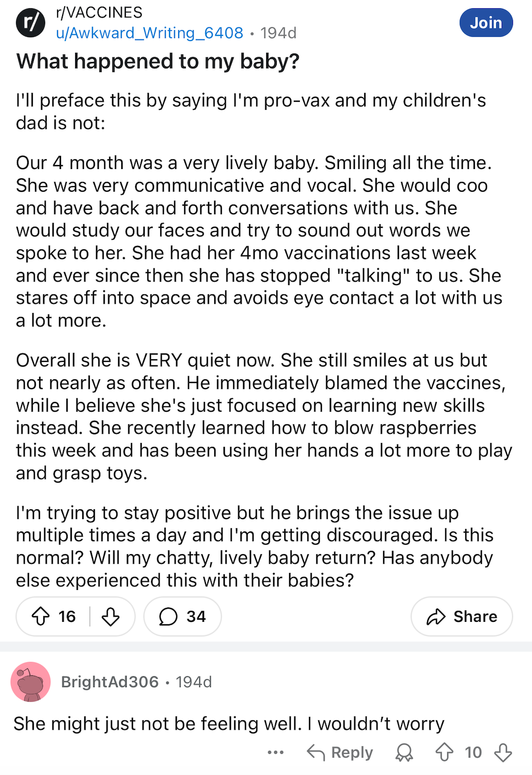532x775 pixels.
Task: Click the share arrow icon
Action: click(436, 616)
